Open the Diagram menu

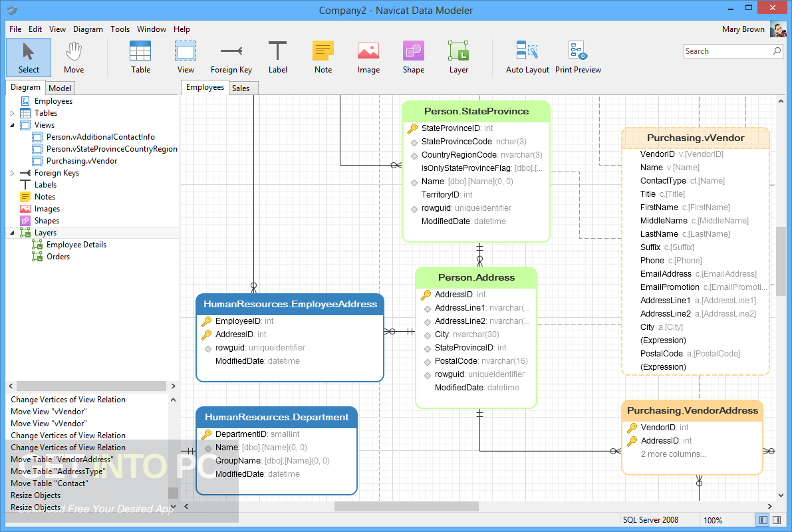coord(88,29)
